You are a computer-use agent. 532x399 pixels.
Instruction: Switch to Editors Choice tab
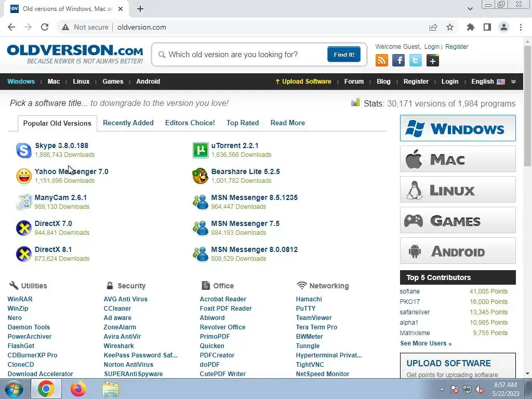[190, 123]
